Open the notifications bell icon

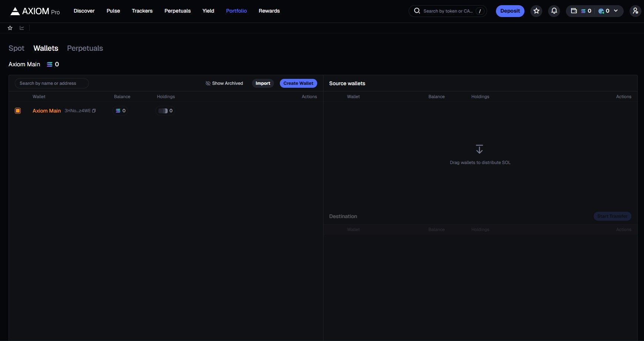[554, 11]
